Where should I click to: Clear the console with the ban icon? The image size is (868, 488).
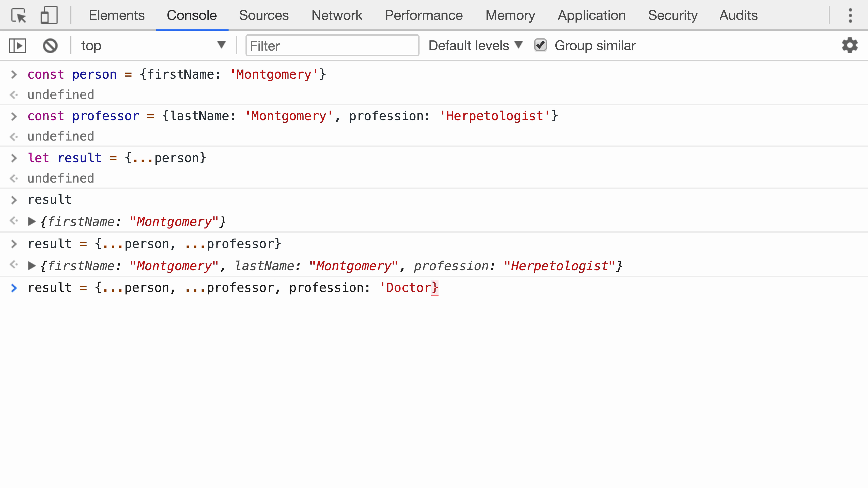tap(50, 46)
